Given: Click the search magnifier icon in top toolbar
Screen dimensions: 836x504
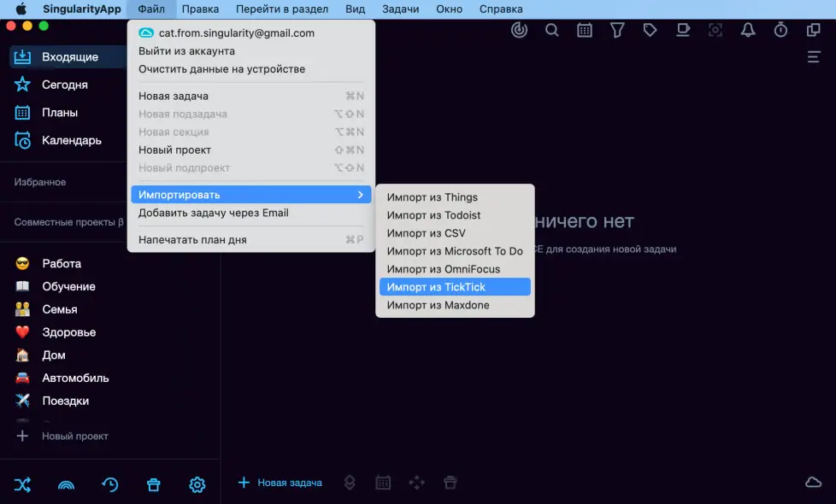Looking at the screenshot, I should [552, 30].
